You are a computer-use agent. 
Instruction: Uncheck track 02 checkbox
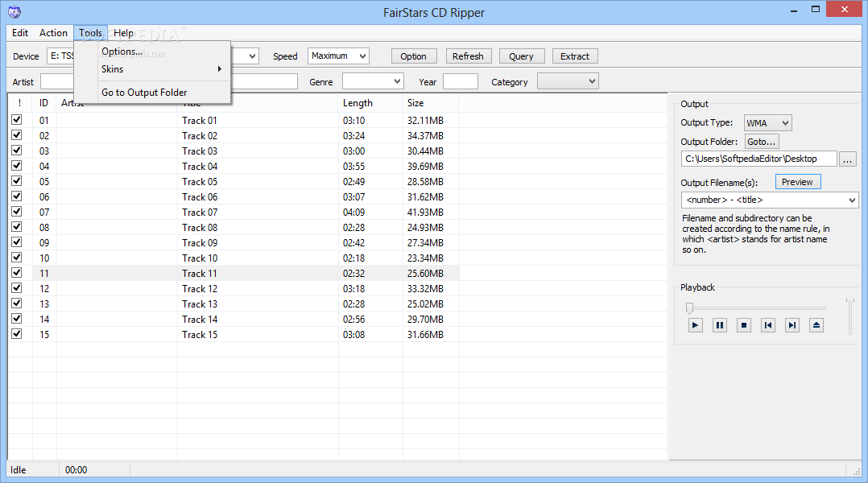17,135
